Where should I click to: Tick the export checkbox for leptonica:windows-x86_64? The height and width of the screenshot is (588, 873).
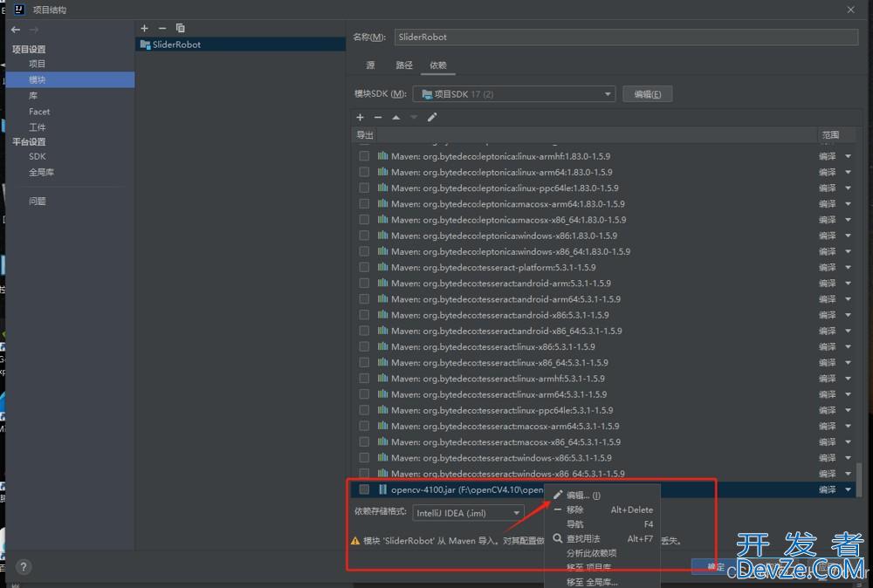pos(364,251)
